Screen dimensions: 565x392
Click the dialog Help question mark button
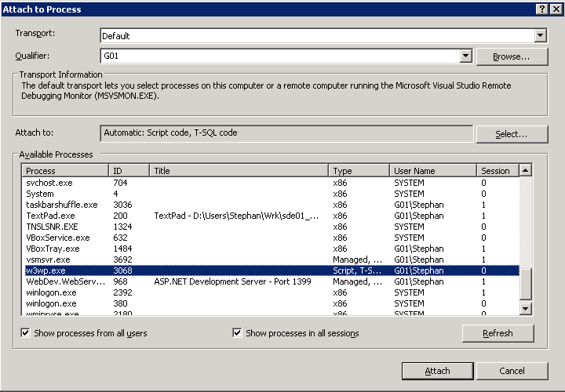[x=542, y=9]
